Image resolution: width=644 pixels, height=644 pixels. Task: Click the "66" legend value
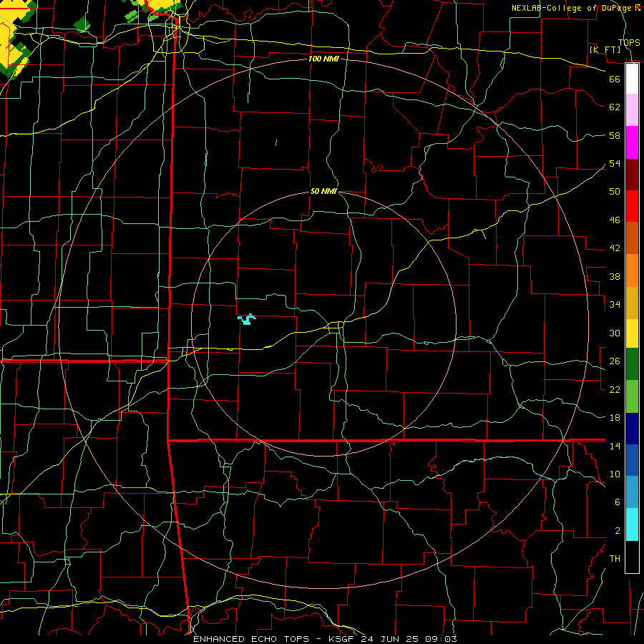click(615, 79)
